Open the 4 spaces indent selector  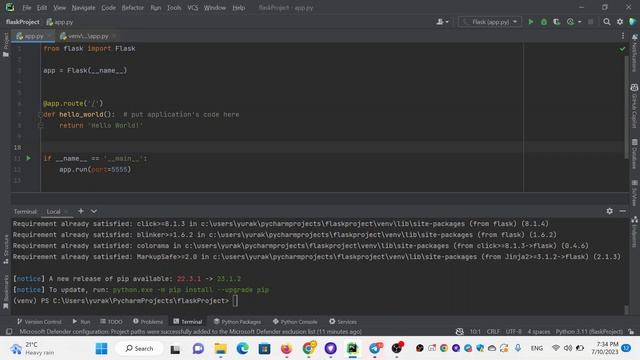point(539,331)
